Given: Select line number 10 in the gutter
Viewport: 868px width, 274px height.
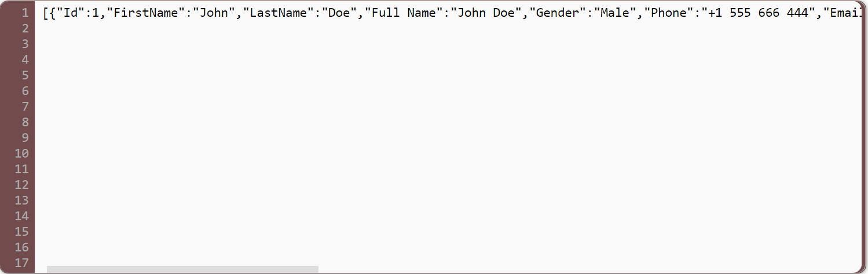Looking at the screenshot, I should pyautogui.click(x=22, y=154).
